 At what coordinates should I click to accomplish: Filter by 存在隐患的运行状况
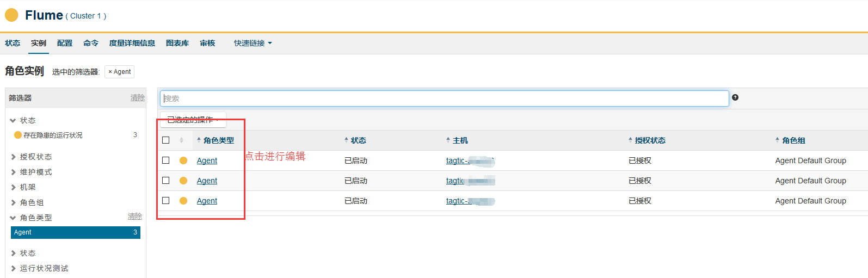click(53, 135)
